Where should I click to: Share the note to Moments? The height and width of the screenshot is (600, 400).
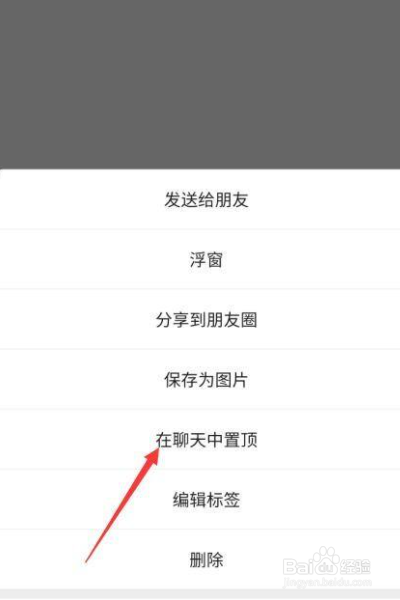click(x=200, y=319)
